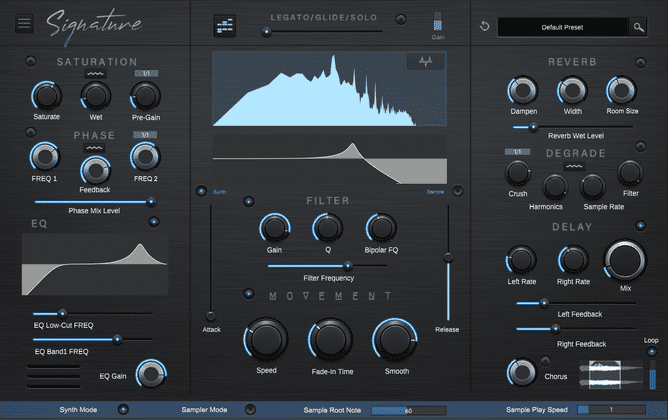668x420 pixels.
Task: Open the 1/1 selector above Crush
Action: pos(517,152)
